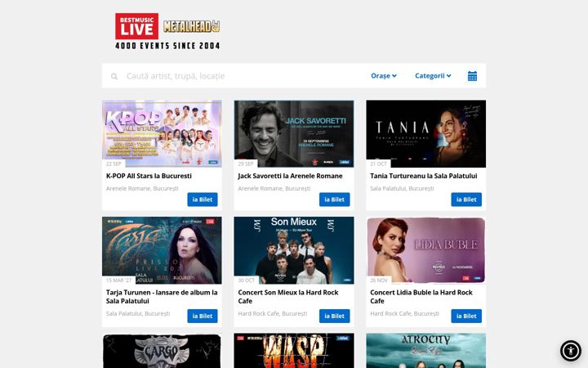Image resolution: width=588 pixels, height=368 pixels.
Task: Click the 29 SEP date label
Action: (x=246, y=164)
